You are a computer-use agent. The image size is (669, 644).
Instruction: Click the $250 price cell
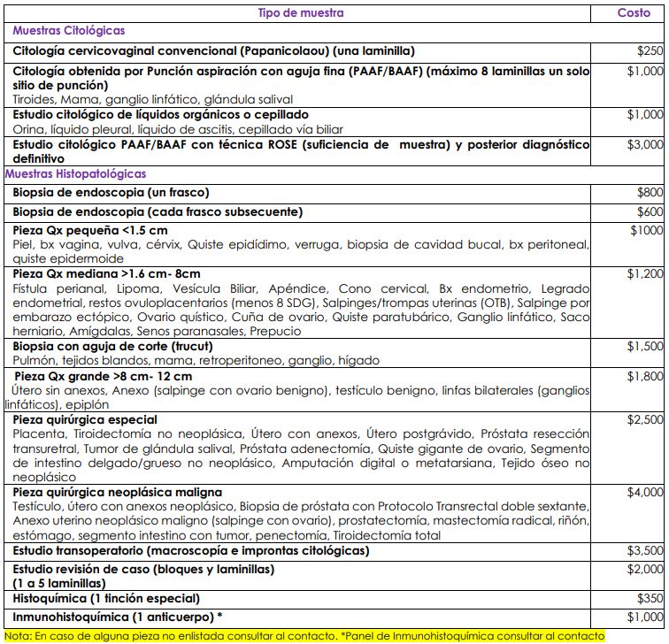coord(650,51)
